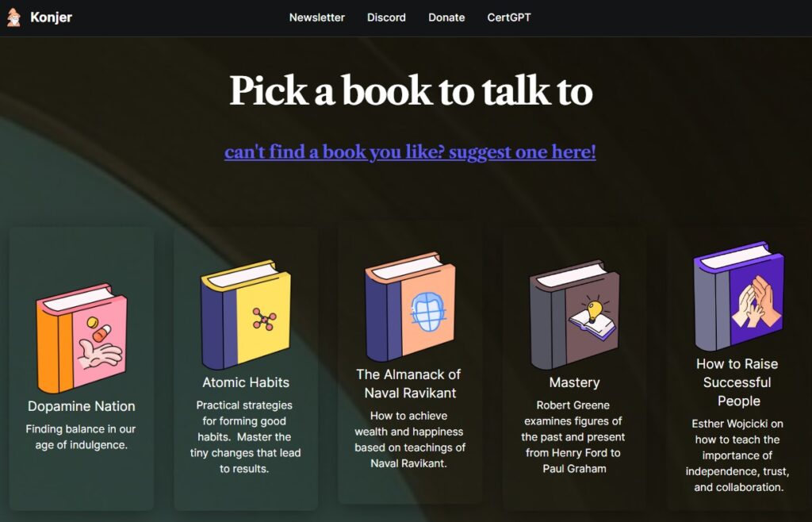
Task: Pick the purple book with clapping hands
Action: 738,296
